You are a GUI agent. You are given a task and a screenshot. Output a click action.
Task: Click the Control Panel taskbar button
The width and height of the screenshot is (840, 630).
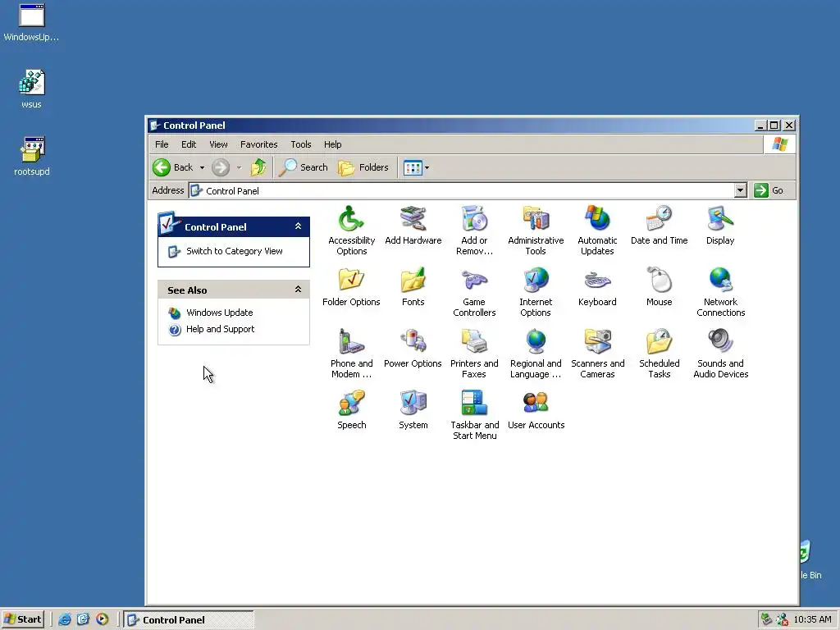pos(189,620)
